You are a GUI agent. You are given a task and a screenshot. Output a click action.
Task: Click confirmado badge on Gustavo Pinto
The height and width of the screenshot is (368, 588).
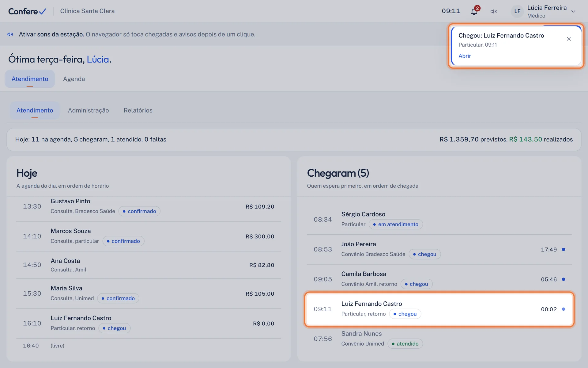(139, 211)
